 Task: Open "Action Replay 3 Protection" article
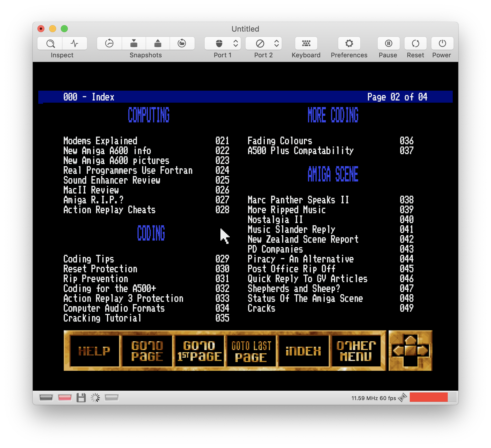coord(123,299)
